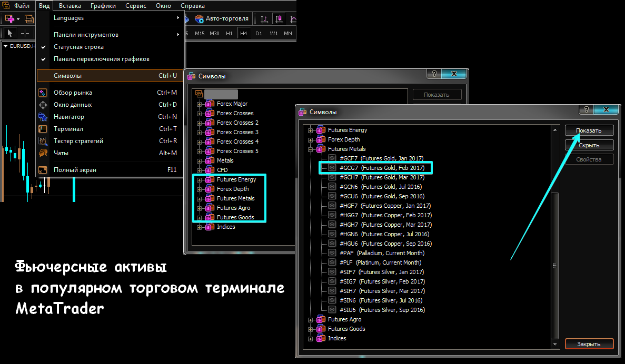Switch to the M15 timeframe

point(200,34)
